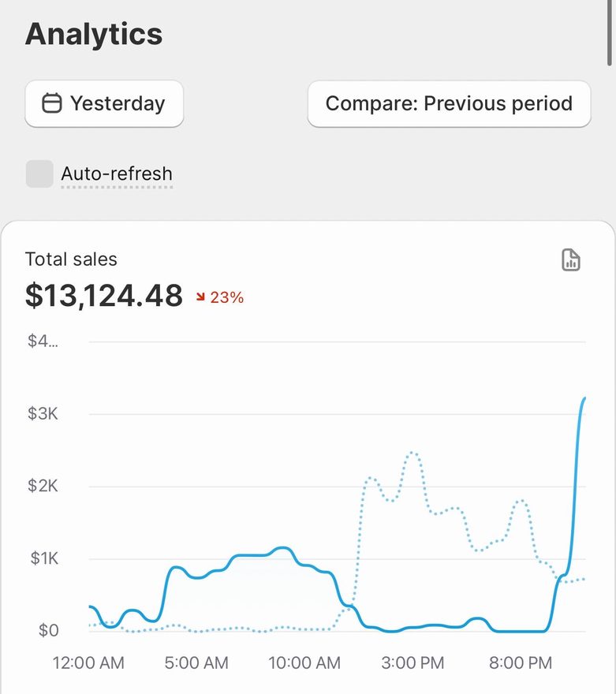Click the truncated $4... y-axis label
The height and width of the screenshot is (694, 616).
[43, 341]
